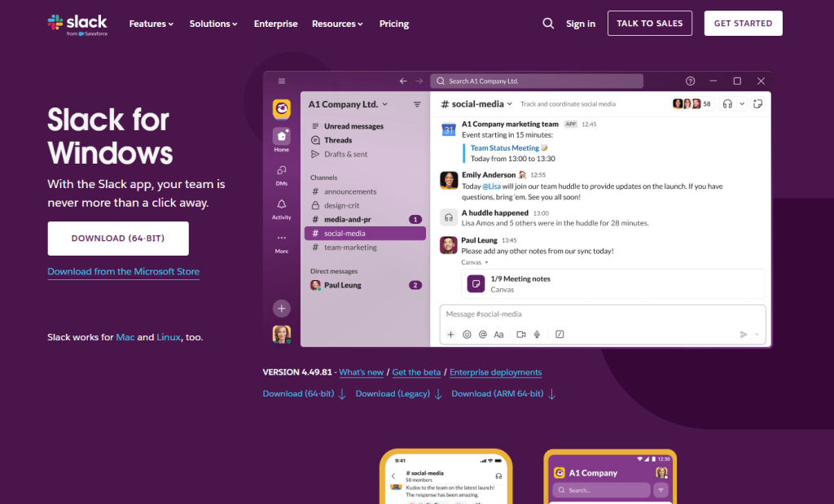Image resolution: width=834 pixels, height=504 pixels.
Task: Click the TALK TO SALES button
Action: click(649, 24)
